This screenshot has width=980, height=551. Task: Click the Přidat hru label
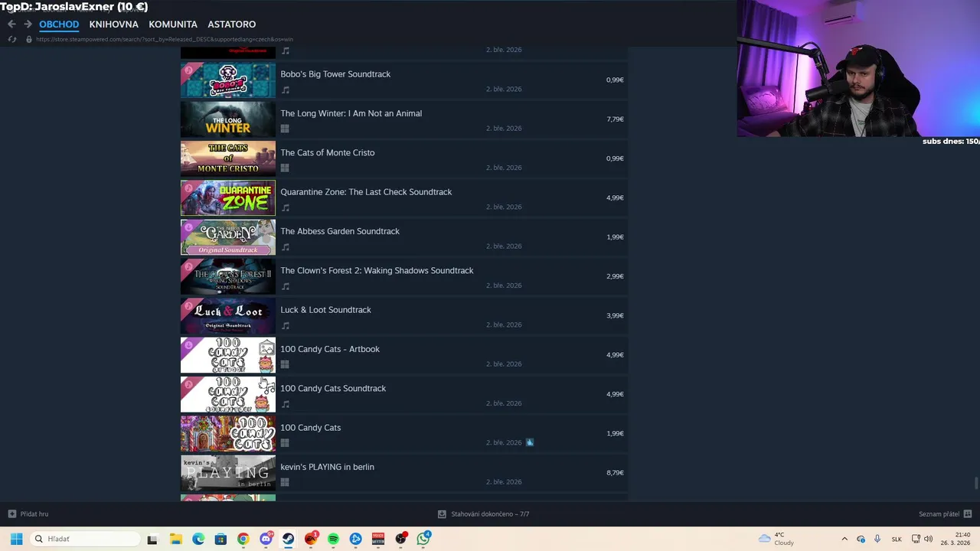tap(34, 514)
